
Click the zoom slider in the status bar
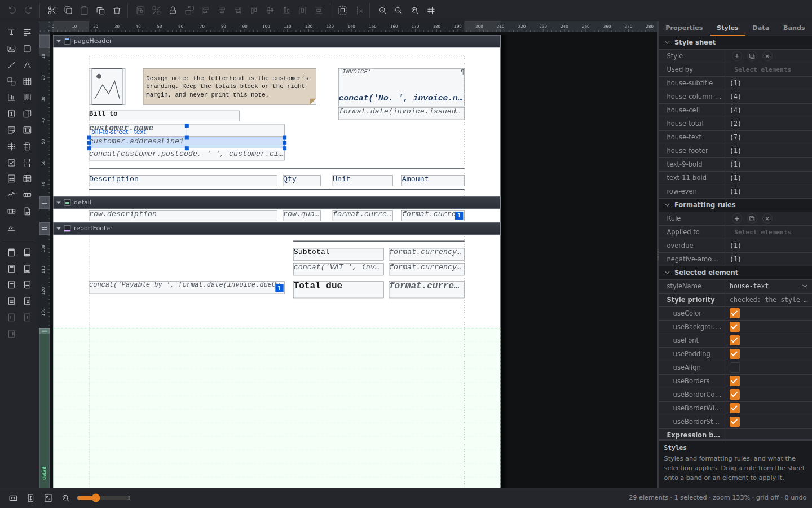(104, 498)
